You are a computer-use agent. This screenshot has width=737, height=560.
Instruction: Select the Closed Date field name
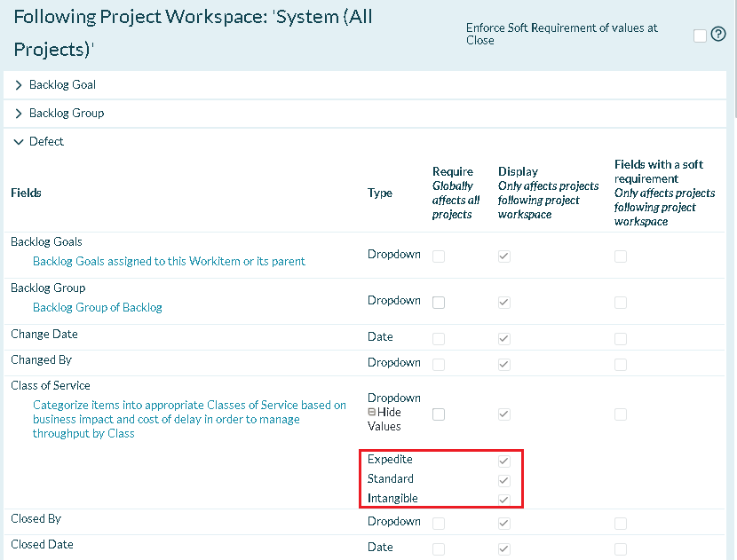tap(42, 545)
